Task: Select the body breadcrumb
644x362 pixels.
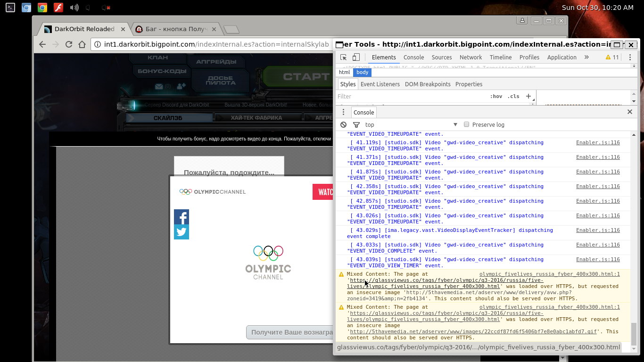Action: (x=363, y=72)
